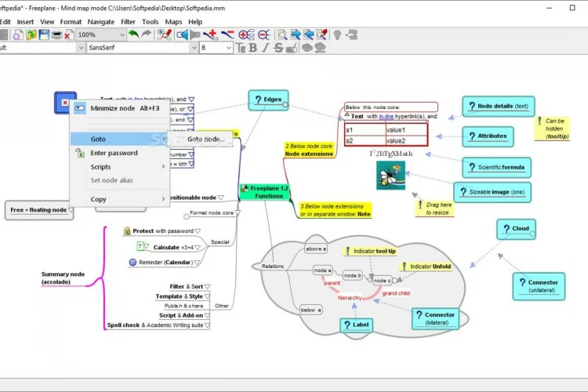Viewport: 588px width, 392px height.
Task: Open the Maps menu
Action: (173, 22)
